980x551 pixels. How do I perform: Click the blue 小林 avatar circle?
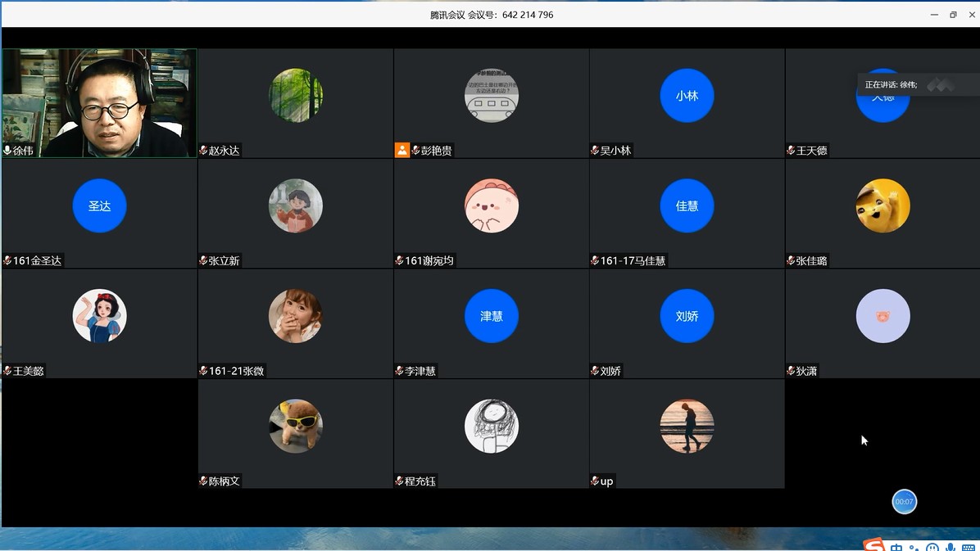687,96
